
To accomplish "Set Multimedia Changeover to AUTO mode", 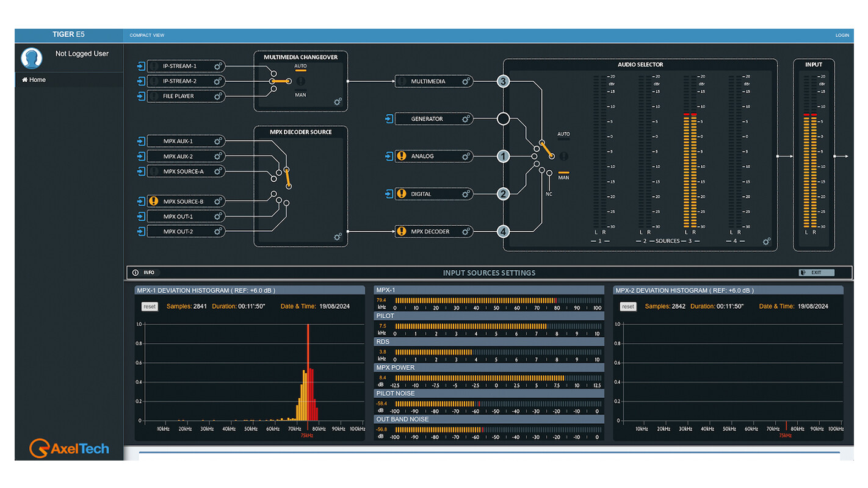I will (x=300, y=68).
